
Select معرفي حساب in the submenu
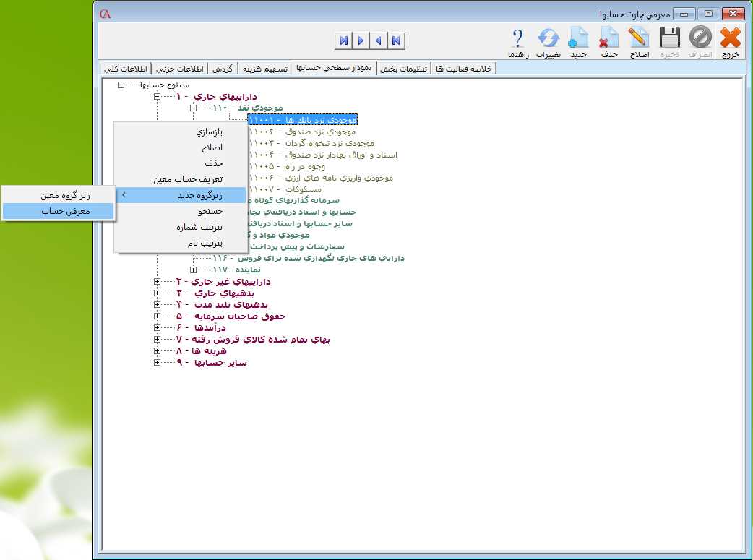[x=58, y=211]
